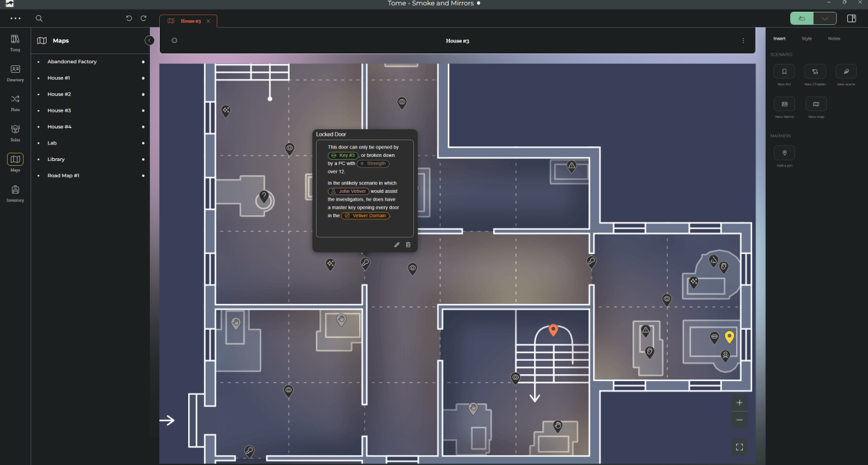Image resolution: width=868 pixels, height=465 pixels.
Task: Click the search magnifier icon
Action: coord(39,19)
